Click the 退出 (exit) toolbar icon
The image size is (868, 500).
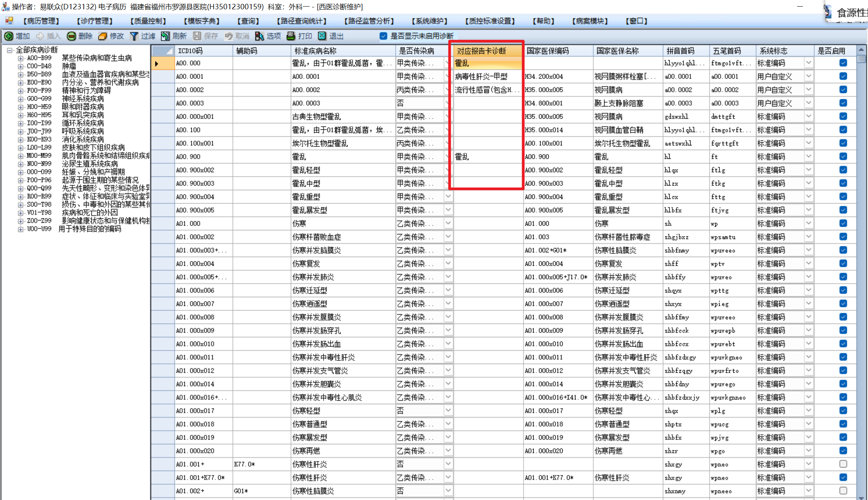[322, 36]
